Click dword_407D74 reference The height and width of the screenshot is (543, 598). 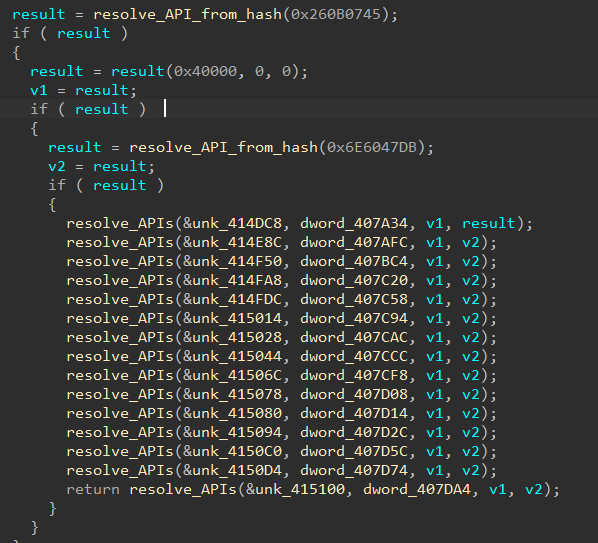point(354,471)
